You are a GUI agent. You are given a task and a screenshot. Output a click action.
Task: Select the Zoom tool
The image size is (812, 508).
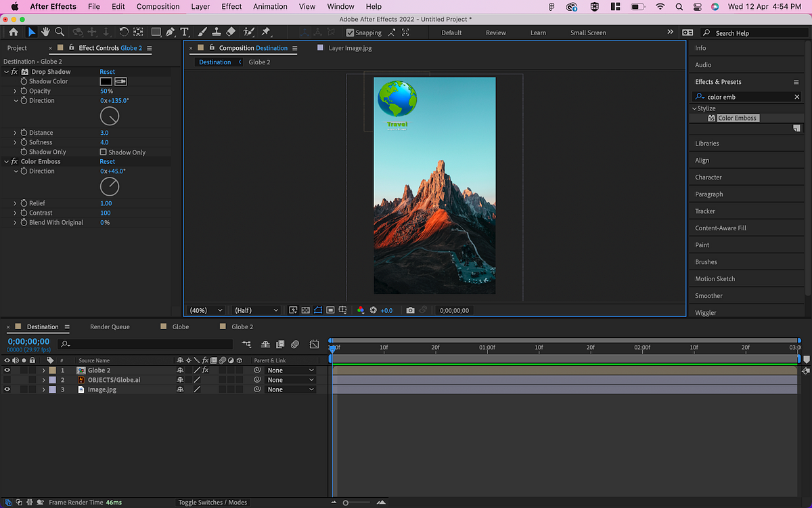[60, 32]
